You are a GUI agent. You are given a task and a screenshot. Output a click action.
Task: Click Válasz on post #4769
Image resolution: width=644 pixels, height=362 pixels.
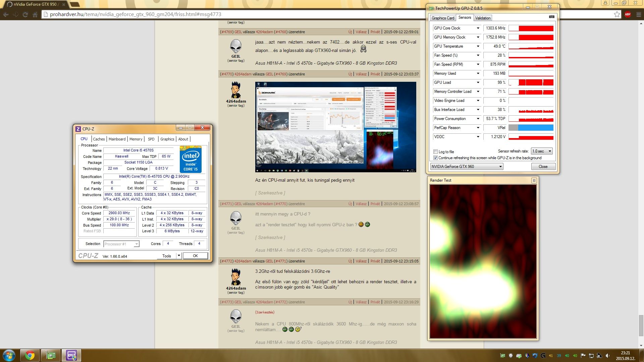(361, 32)
